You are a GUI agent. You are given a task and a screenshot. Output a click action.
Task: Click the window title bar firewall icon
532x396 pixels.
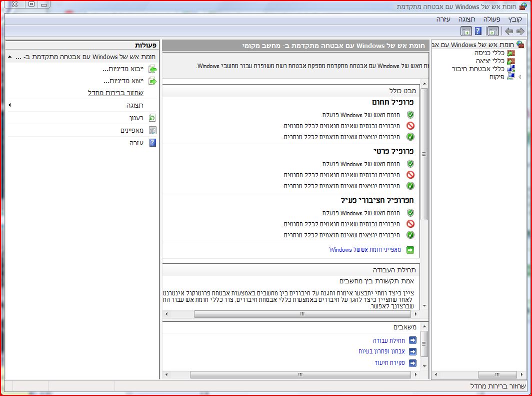[x=523, y=7]
